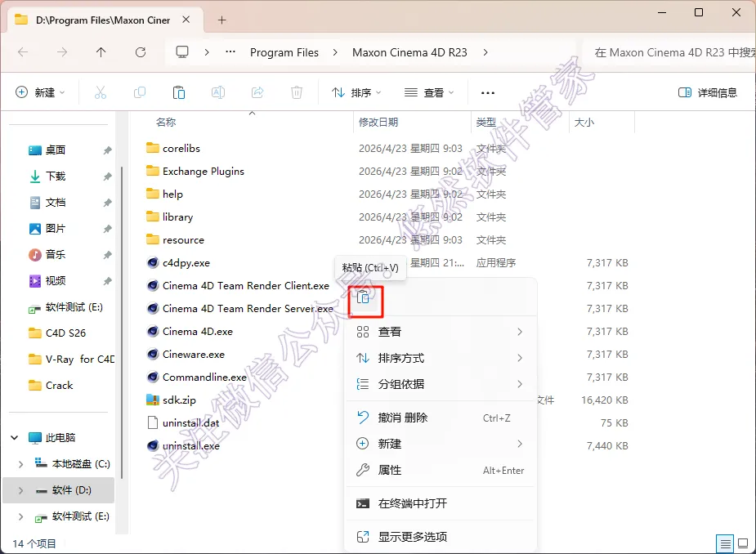The image size is (756, 554).
Task: Toggle the 详细信息 details pane button
Action: (x=708, y=92)
